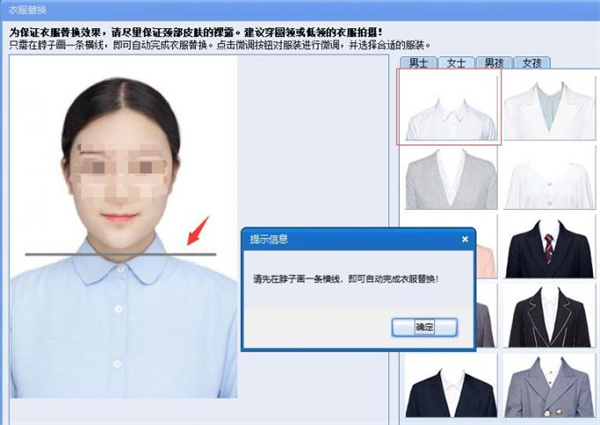
Task: Click 衣服替换 window title text
Action: pos(28,10)
